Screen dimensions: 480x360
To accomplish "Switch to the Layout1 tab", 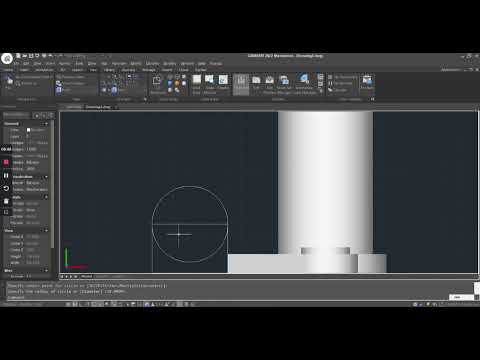I will point(102,276).
